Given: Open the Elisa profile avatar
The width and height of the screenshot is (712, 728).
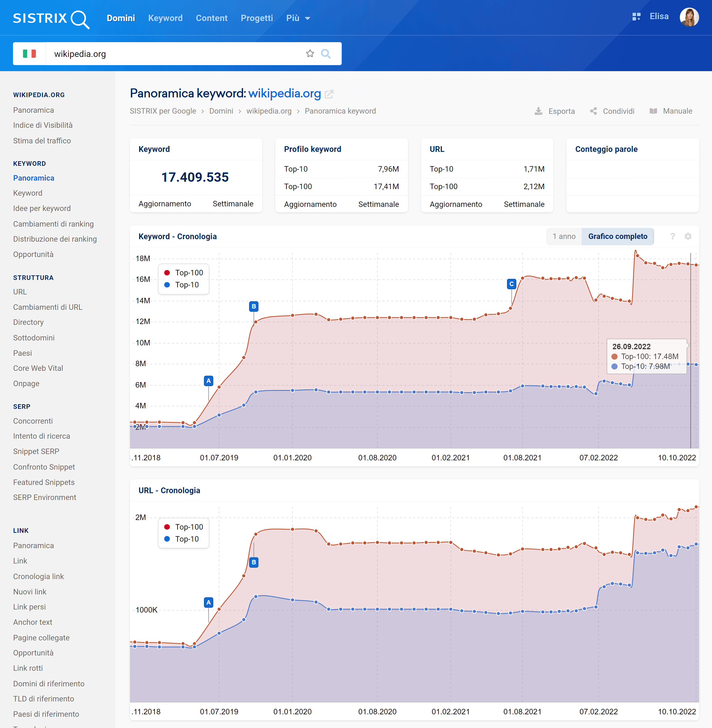Looking at the screenshot, I should [689, 17].
